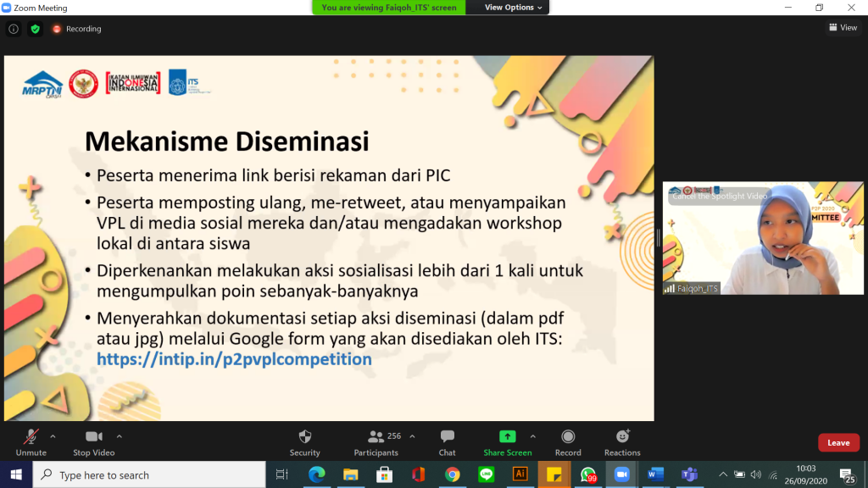Click the green Share Screen icon
The height and width of the screenshot is (488, 868).
(x=507, y=437)
